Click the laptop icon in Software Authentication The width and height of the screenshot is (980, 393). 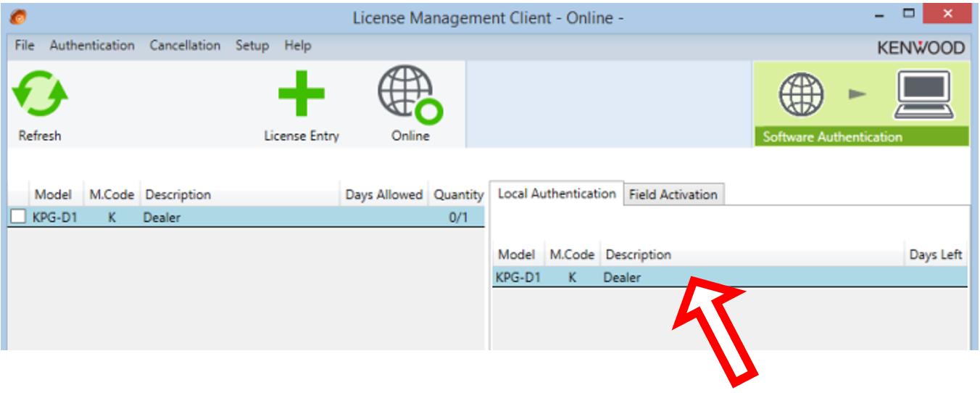click(924, 94)
